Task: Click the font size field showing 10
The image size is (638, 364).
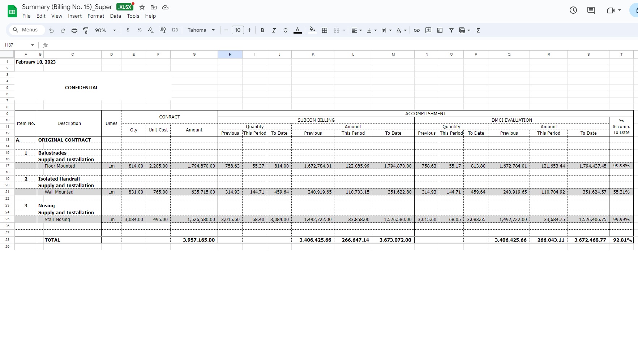Action: click(238, 30)
